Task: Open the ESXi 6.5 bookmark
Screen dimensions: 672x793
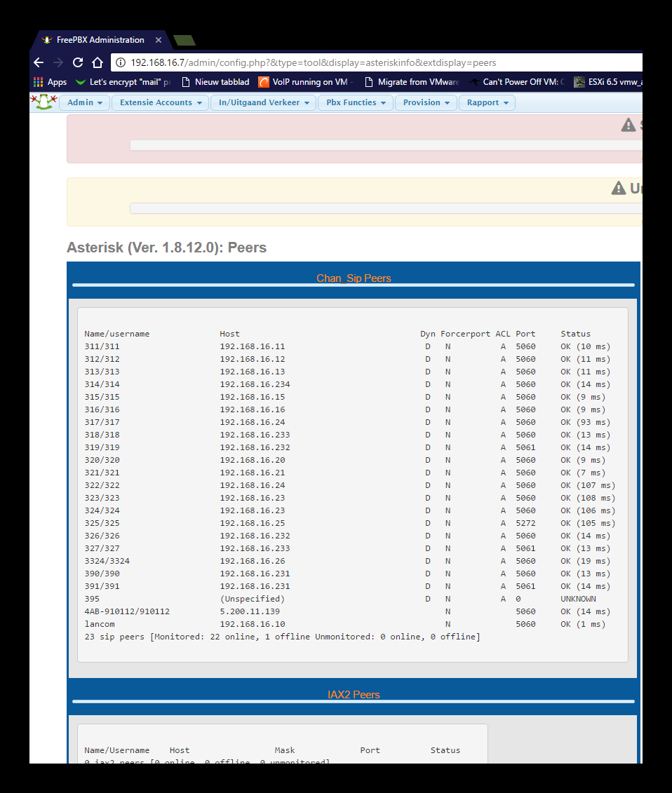Action: pyautogui.click(x=607, y=82)
